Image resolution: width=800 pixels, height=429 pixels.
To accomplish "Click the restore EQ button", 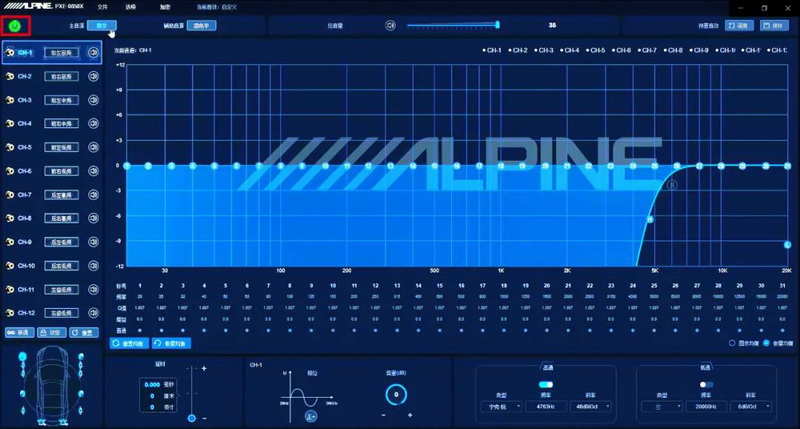I will (171, 343).
